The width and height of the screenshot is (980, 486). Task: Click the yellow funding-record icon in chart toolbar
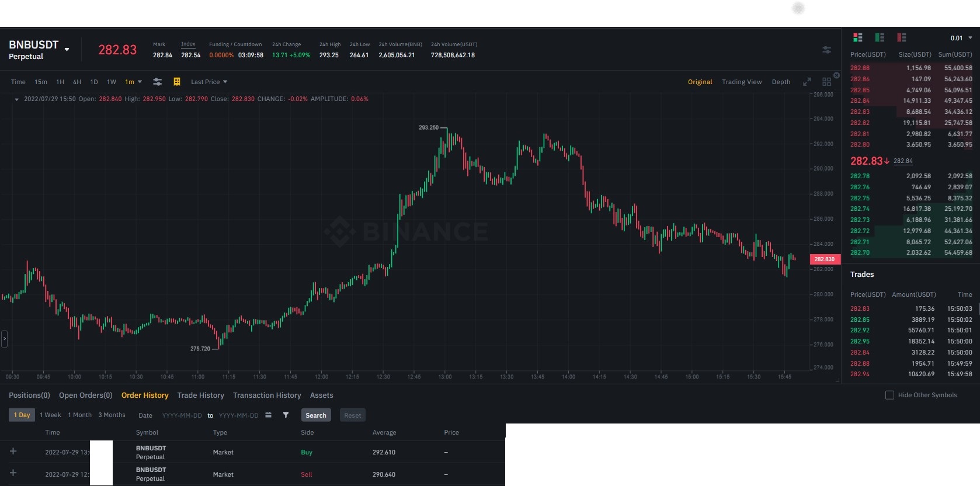177,82
